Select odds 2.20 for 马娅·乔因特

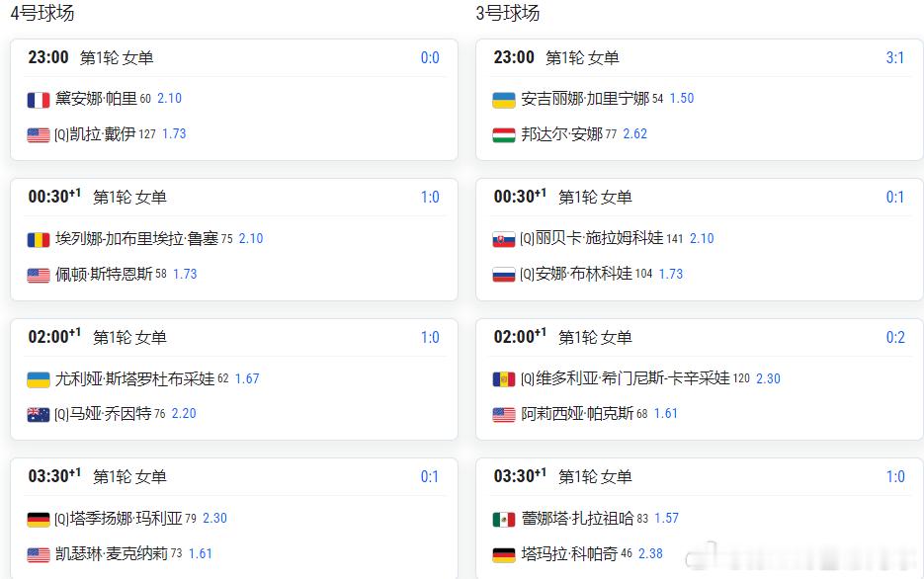[184, 413]
